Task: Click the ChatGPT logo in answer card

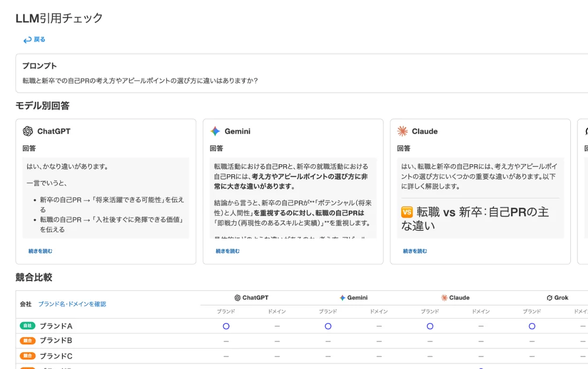Action: (28, 131)
